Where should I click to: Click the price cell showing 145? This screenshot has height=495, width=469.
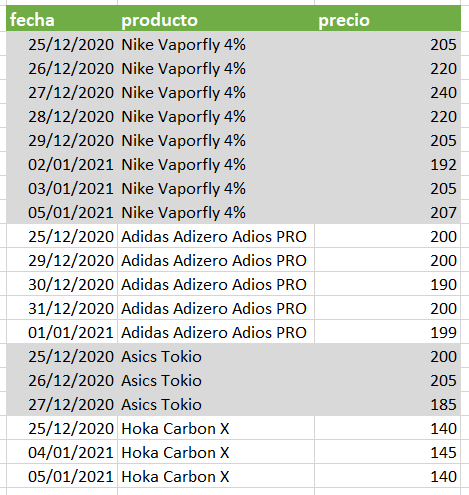(x=387, y=453)
